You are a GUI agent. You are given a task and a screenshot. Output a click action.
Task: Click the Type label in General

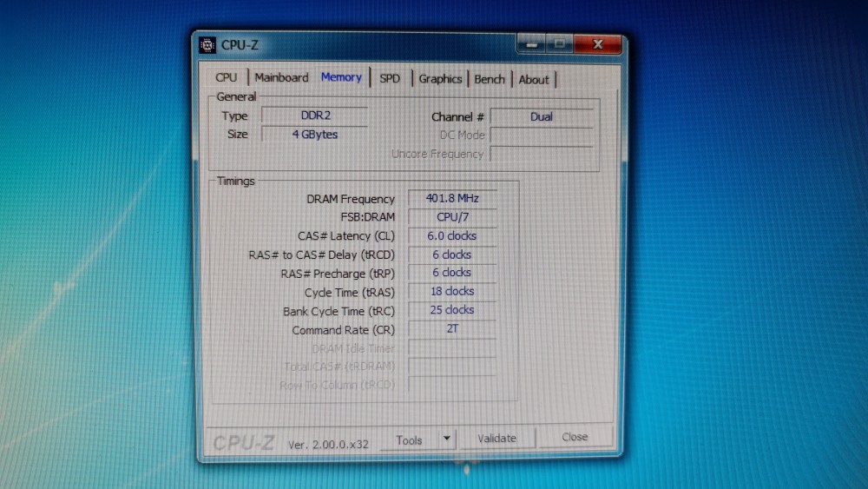tap(234, 116)
